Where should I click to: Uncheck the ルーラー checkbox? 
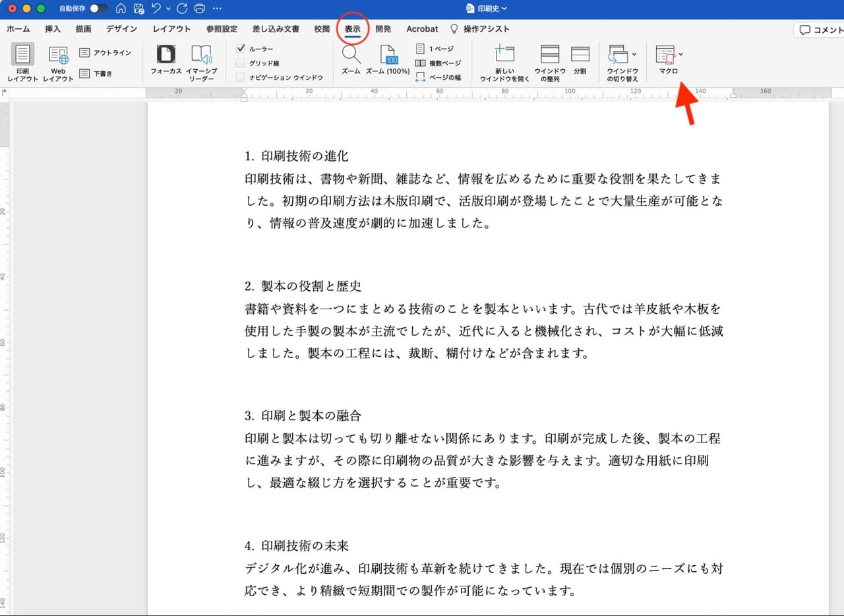point(241,49)
